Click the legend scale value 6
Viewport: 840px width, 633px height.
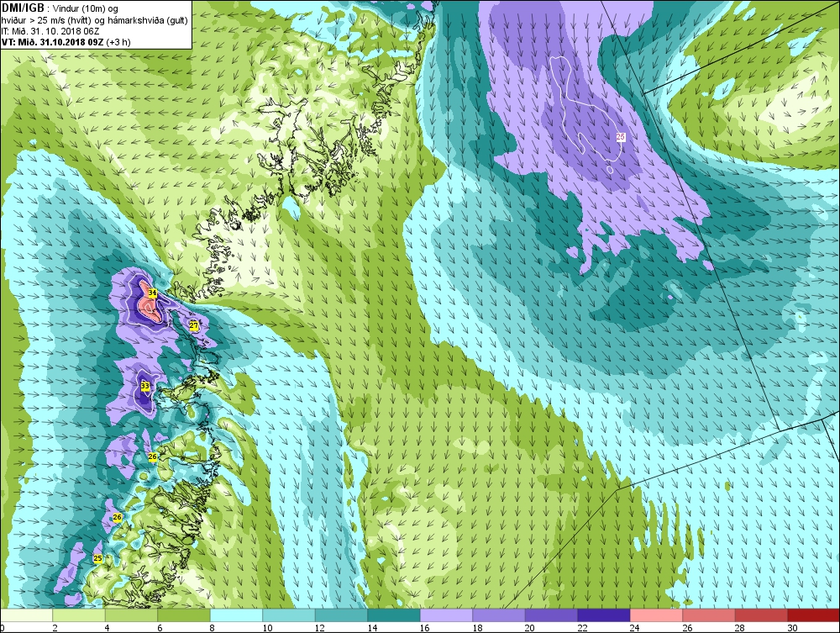[x=160, y=628]
